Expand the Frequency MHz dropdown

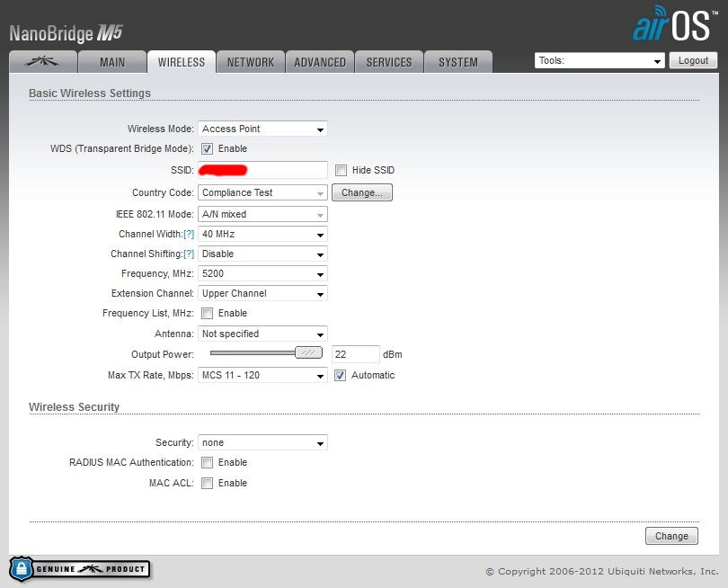(x=262, y=273)
